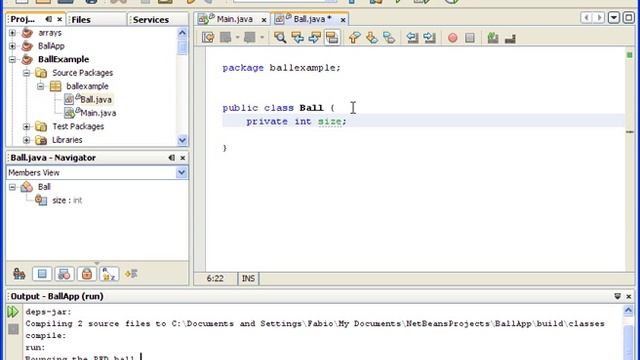Click Toggle Bookmark icon
This screenshot has width=640, height=360.
click(389, 38)
